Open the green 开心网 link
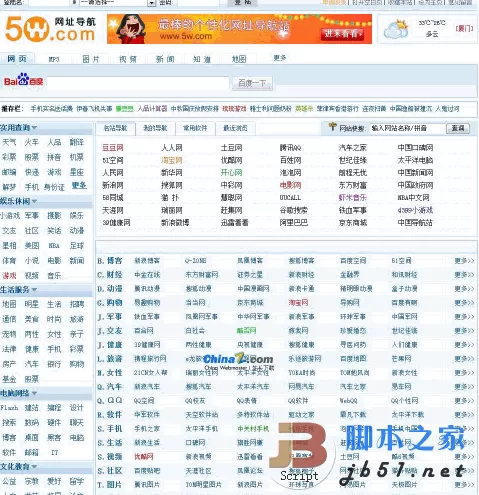 point(231,173)
